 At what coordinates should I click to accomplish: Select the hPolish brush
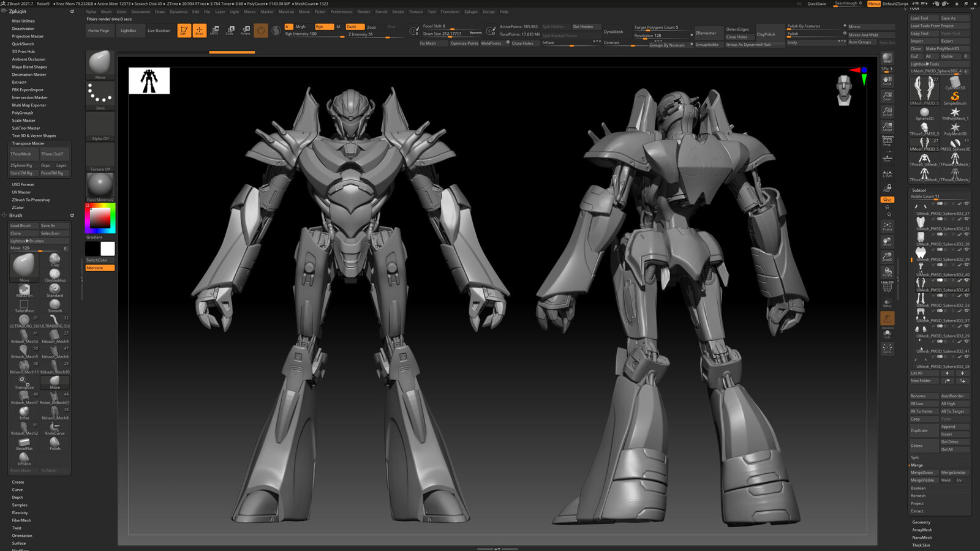(24, 459)
